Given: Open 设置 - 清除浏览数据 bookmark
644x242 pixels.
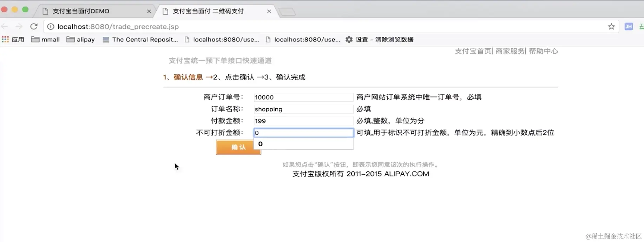Looking at the screenshot, I should (379, 39).
